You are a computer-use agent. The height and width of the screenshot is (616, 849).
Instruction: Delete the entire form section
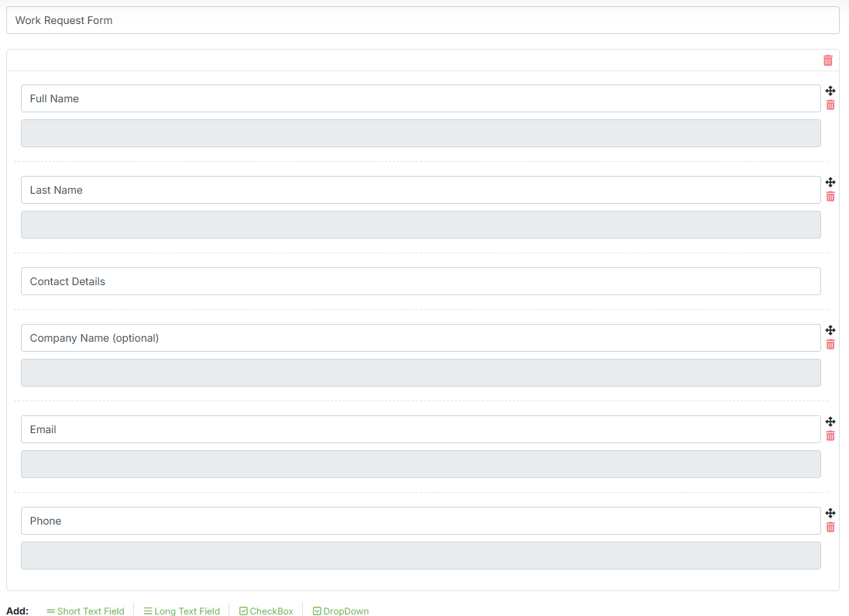[827, 60]
